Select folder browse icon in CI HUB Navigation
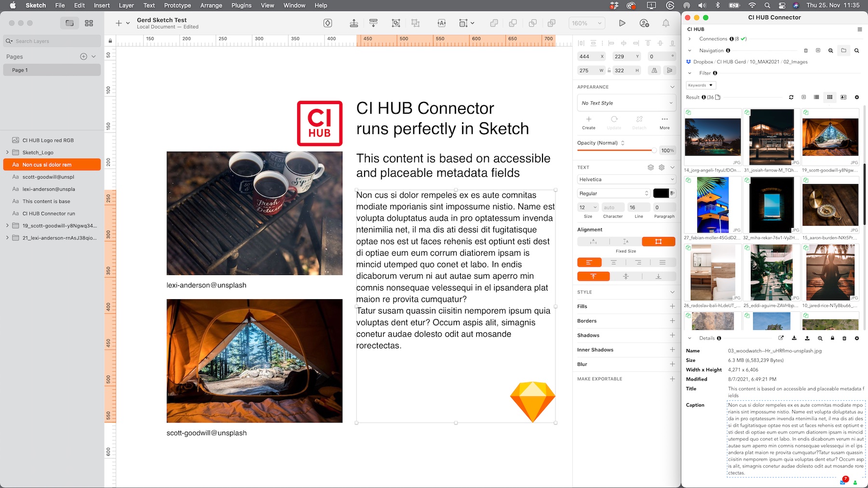Viewport: 868px width, 488px height. [x=843, y=50]
